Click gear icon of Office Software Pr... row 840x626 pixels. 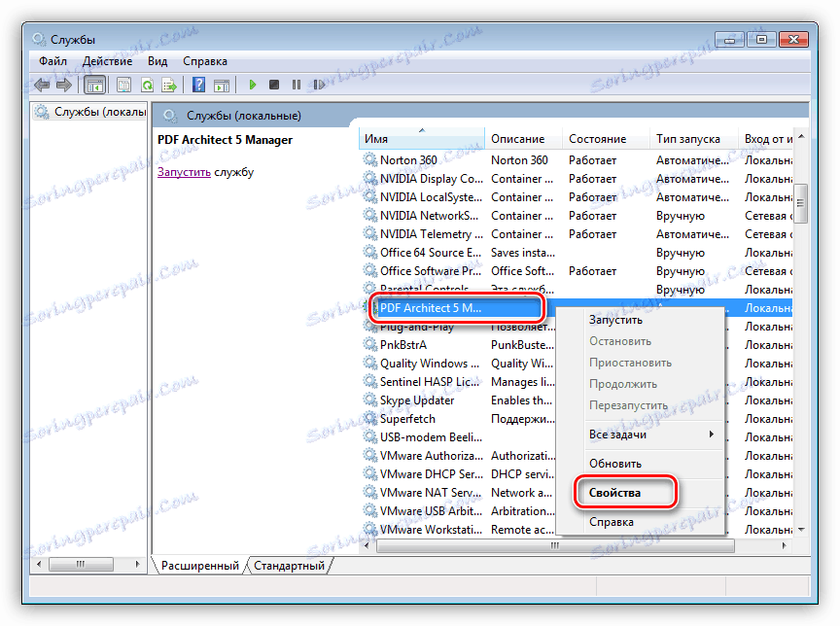tap(369, 270)
